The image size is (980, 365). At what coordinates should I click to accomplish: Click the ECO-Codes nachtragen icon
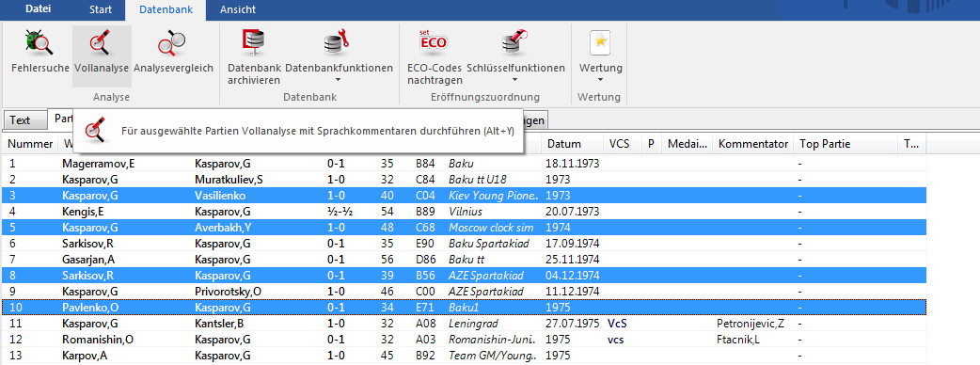pos(434,44)
